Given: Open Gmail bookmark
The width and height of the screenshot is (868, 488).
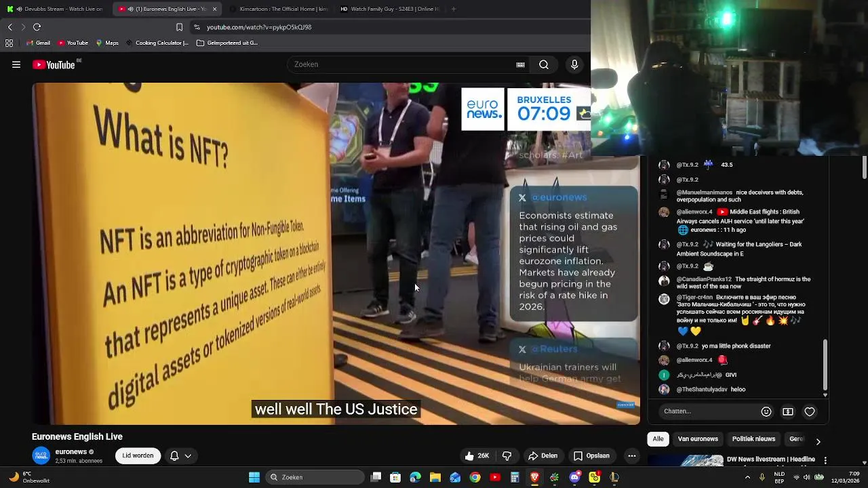Looking at the screenshot, I should coord(38,43).
